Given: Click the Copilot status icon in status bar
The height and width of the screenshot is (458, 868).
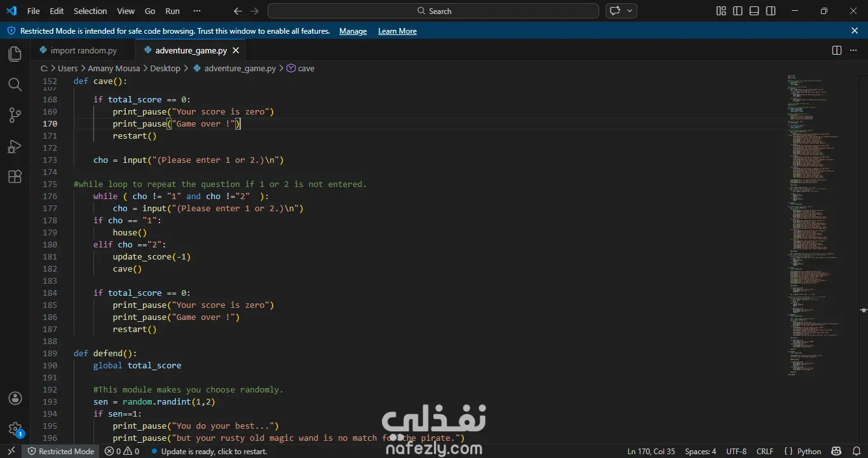Looking at the screenshot, I should (x=836, y=451).
